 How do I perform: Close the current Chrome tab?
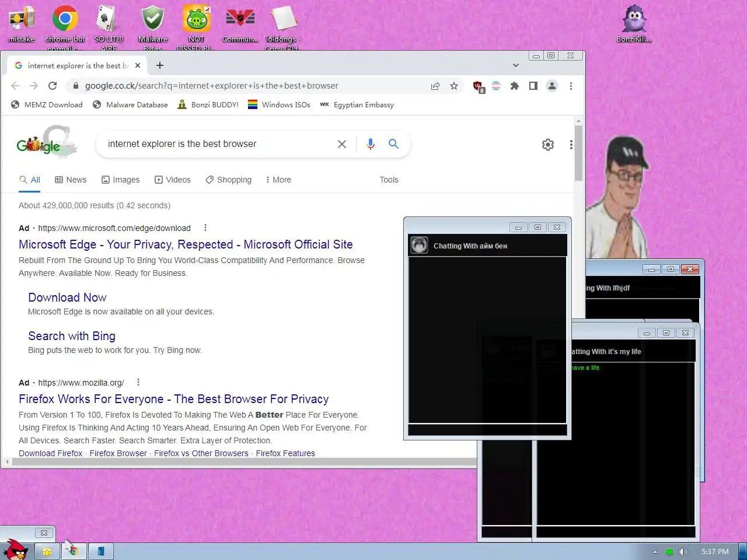[x=138, y=65]
